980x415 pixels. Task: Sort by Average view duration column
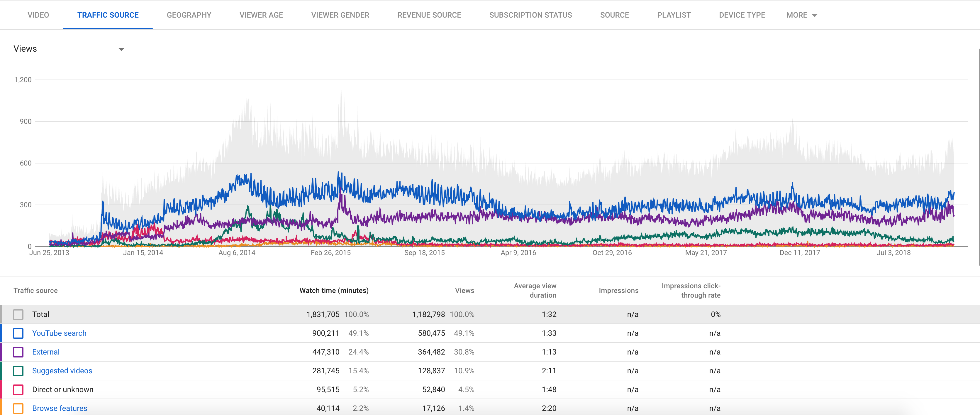pos(535,291)
